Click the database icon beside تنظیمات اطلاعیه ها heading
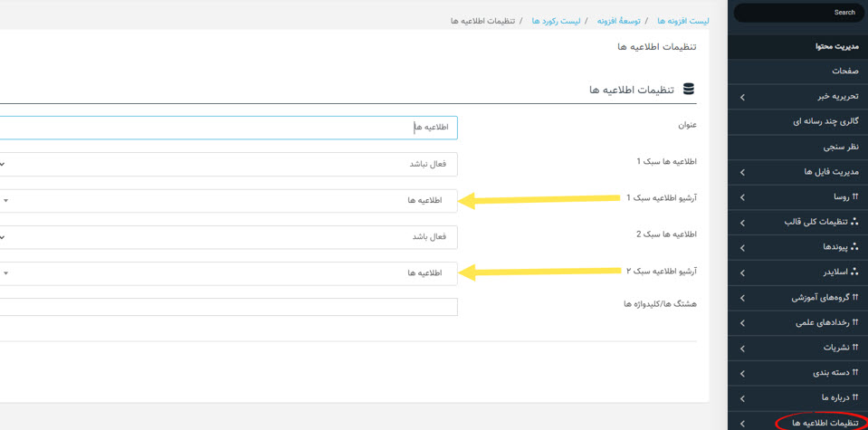The height and width of the screenshot is (430, 868). 689,90
